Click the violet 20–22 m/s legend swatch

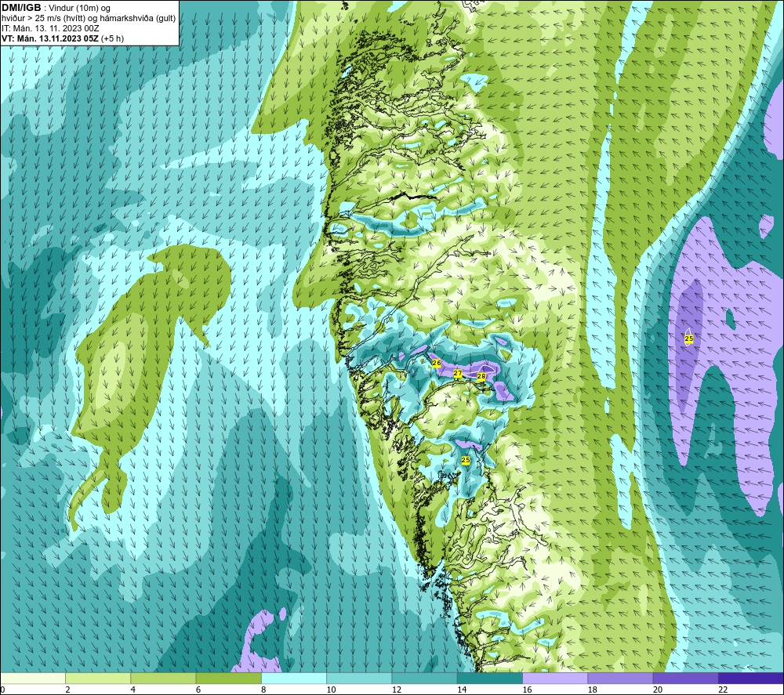[x=685, y=678]
